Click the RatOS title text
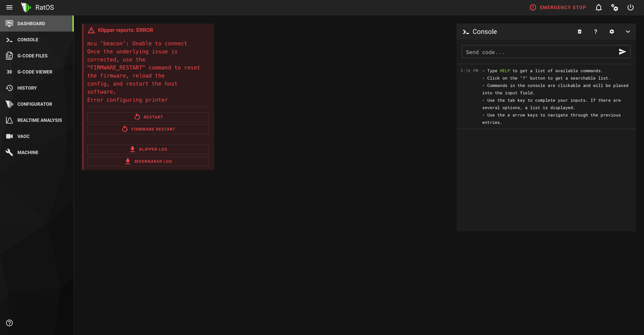Screen dimensions: 644x335 pos(45,7)
